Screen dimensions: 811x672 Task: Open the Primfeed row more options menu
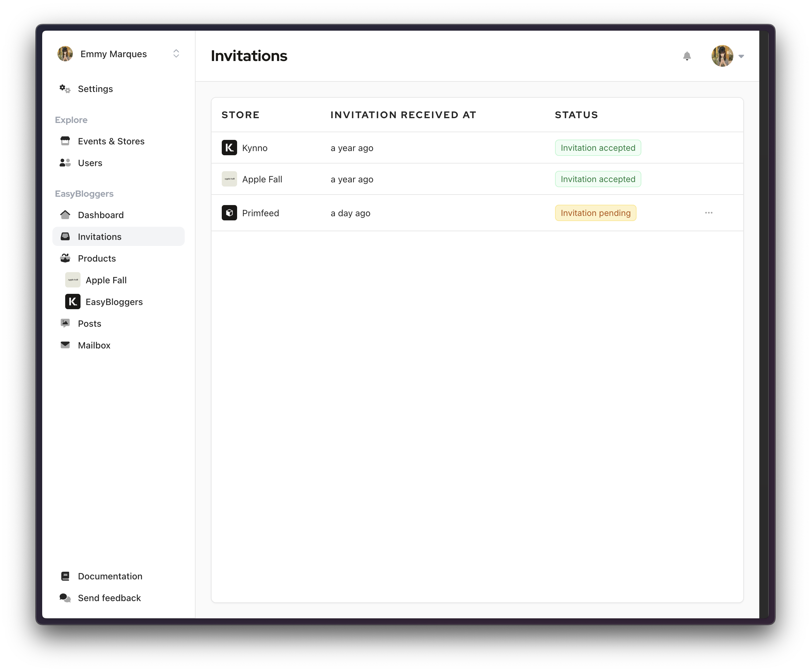click(708, 213)
